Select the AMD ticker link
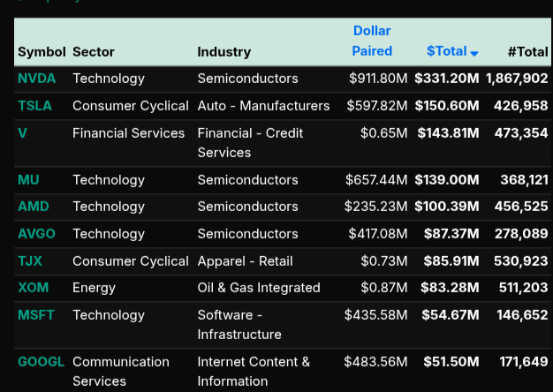 tap(34, 207)
